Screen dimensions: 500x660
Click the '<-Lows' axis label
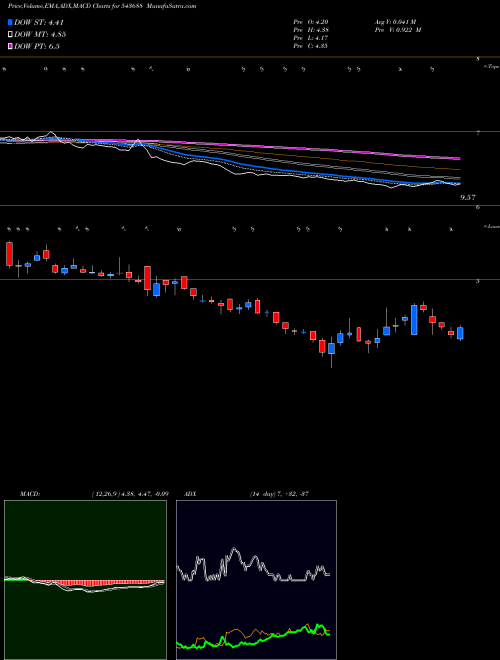(491, 226)
